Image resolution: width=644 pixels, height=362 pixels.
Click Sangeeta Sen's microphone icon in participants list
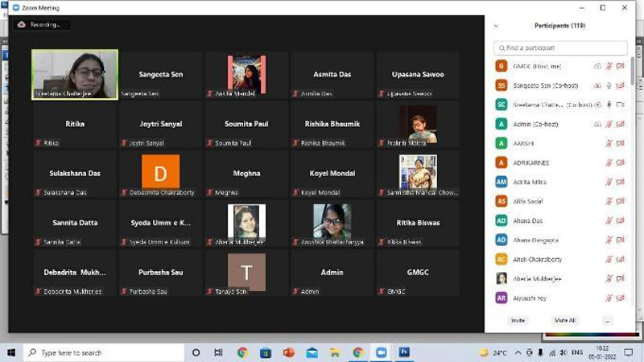(609, 85)
